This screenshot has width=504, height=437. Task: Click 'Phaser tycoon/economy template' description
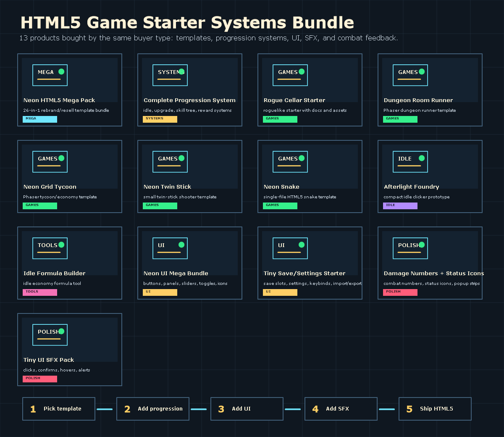[x=60, y=197]
